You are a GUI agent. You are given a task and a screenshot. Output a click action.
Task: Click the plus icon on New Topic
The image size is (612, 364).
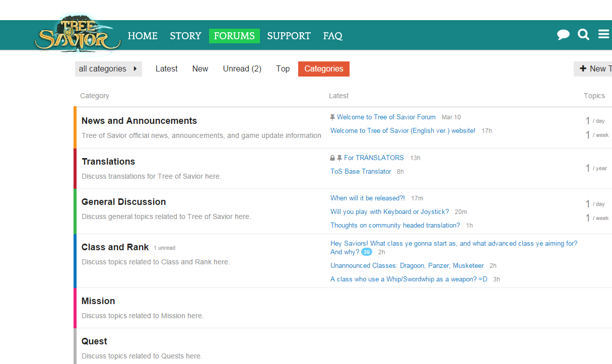point(583,69)
